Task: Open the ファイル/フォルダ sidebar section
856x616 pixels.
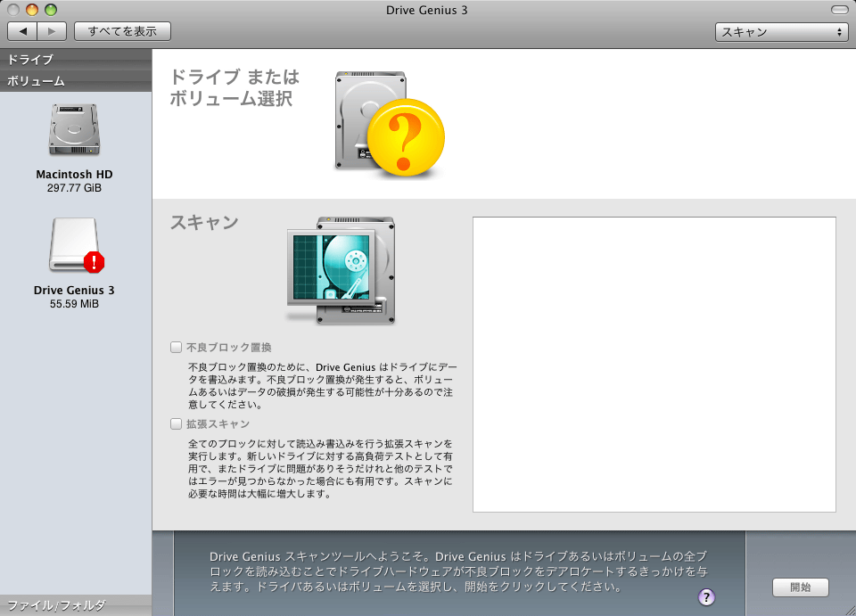Action: point(76,605)
